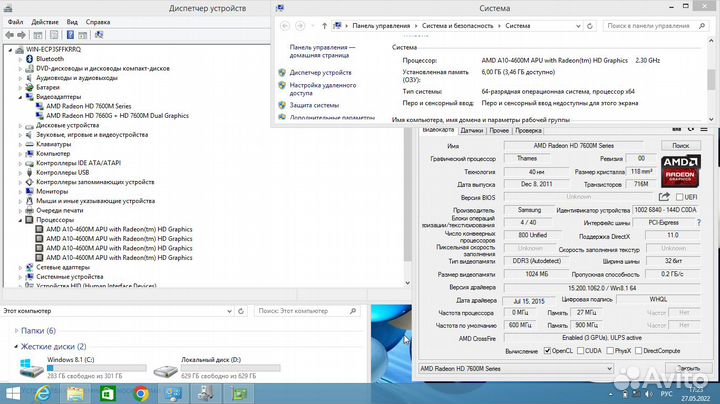Click the volume speaker tray icon
The image size is (720, 404).
648,394
